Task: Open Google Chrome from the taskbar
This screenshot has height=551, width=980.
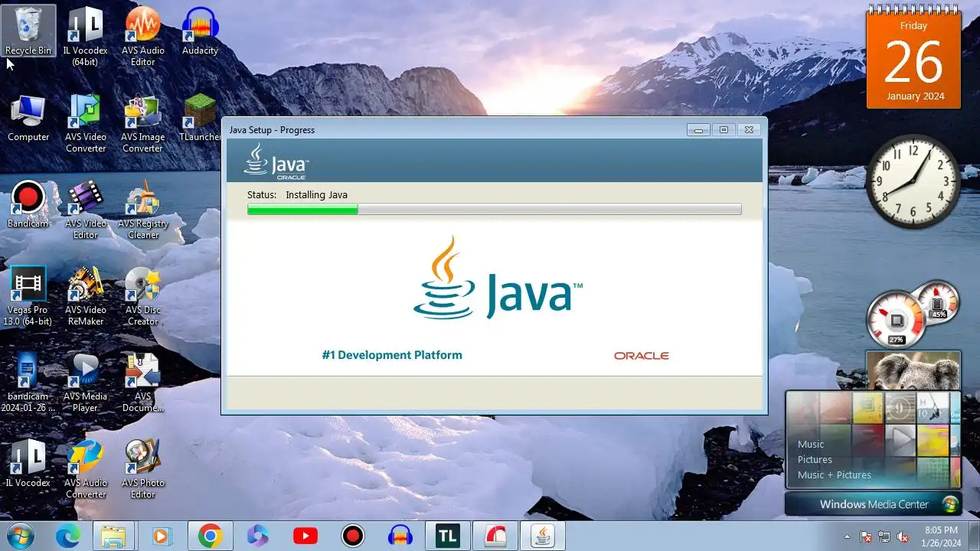Action: (210, 536)
